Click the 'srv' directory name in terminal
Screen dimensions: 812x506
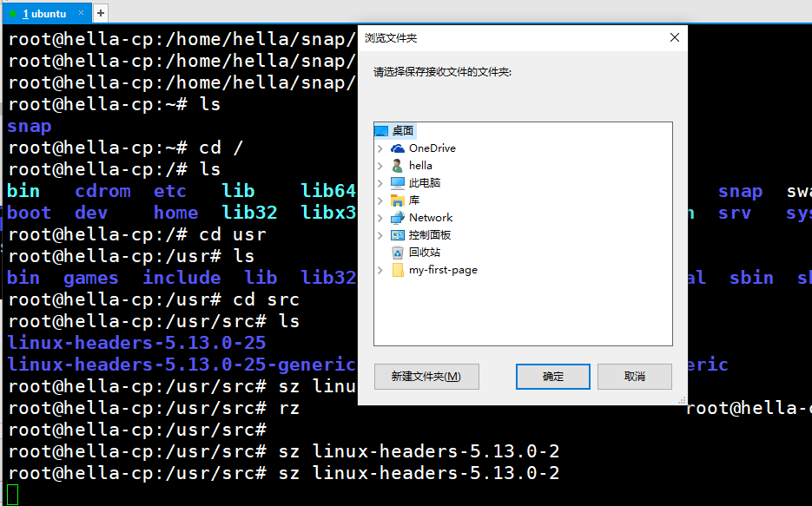(735, 214)
